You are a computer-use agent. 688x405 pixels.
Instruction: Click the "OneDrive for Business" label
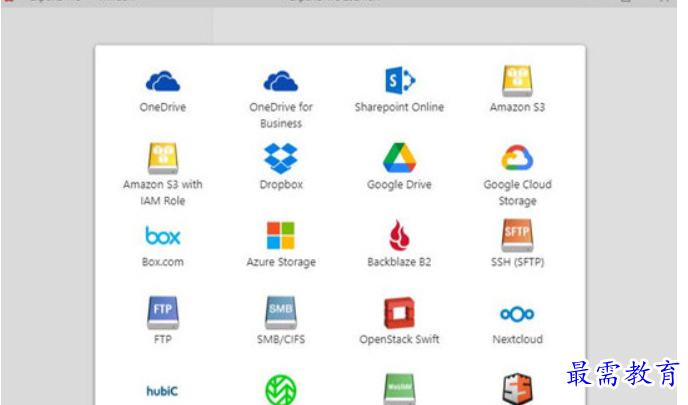[x=281, y=115]
